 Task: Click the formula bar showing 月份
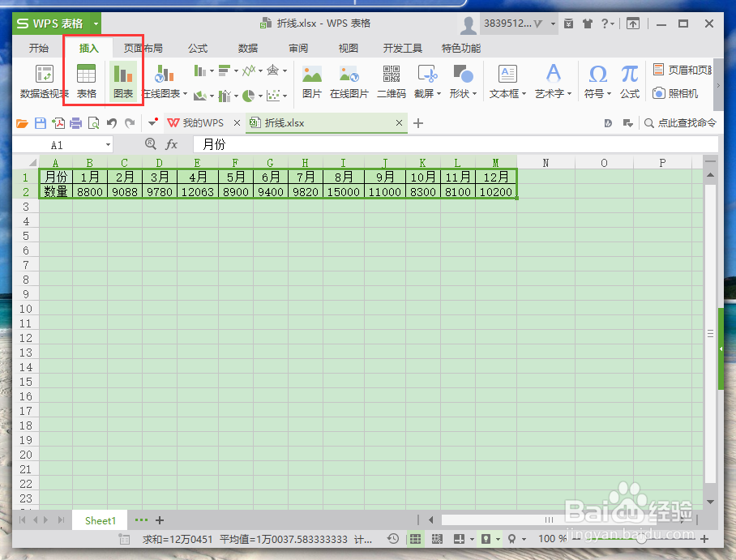tap(456, 144)
